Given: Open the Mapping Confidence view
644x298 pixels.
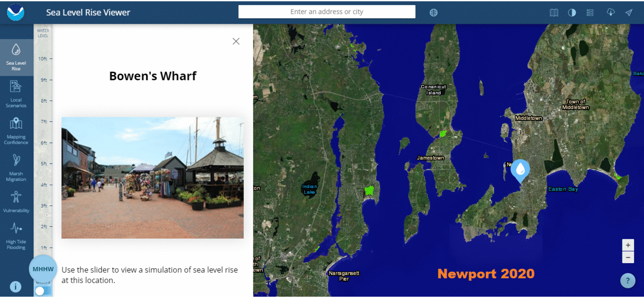Looking at the screenshot, I should coord(16,129).
